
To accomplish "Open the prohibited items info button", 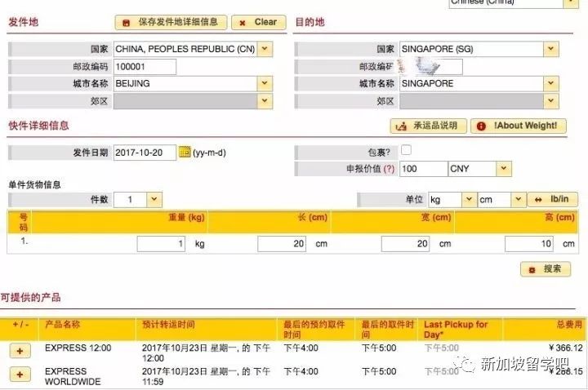I will tap(428, 126).
